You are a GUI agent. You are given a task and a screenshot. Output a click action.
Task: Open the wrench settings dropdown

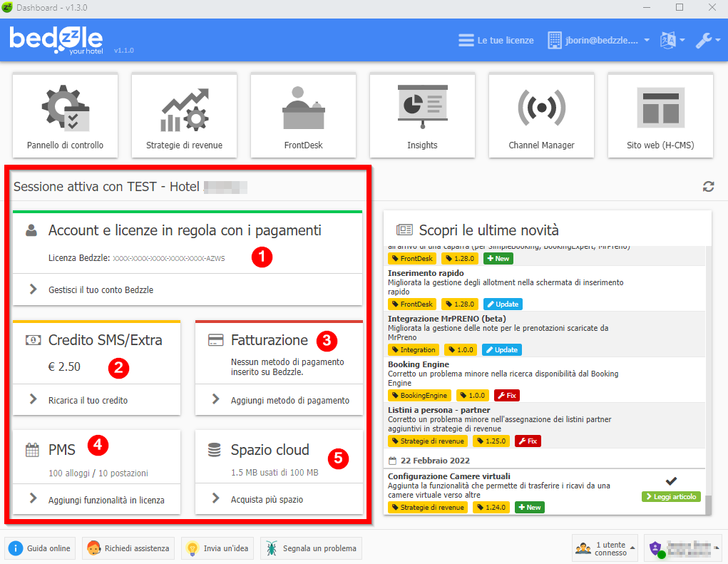708,41
